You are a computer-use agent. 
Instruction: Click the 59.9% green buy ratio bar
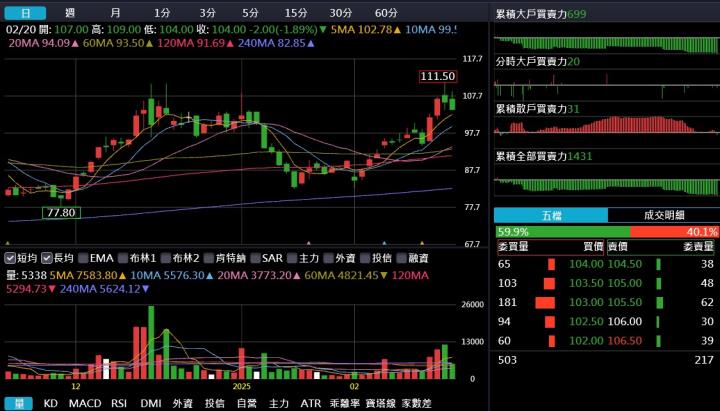click(x=563, y=232)
